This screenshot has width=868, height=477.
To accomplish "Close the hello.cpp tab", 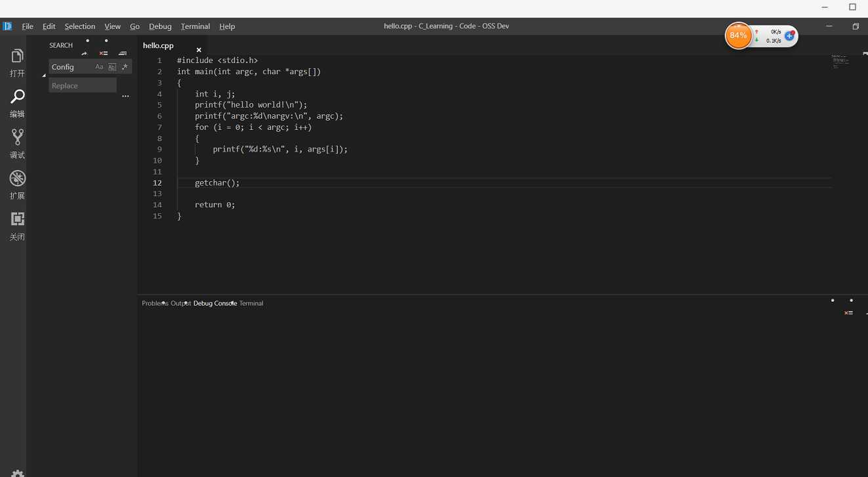I will click(x=199, y=50).
